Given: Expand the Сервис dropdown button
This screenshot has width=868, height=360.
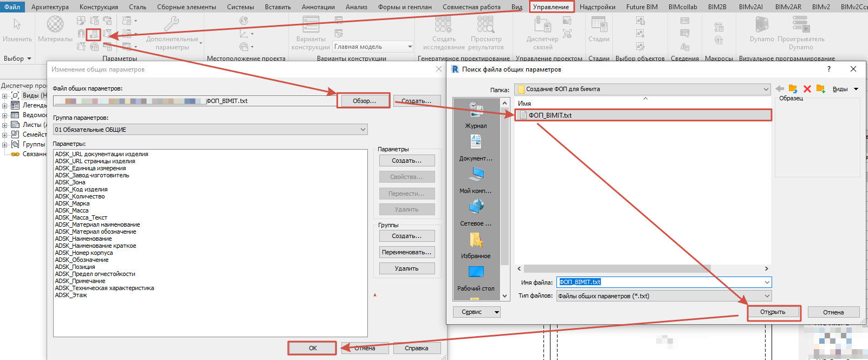Looking at the screenshot, I should pos(476,312).
